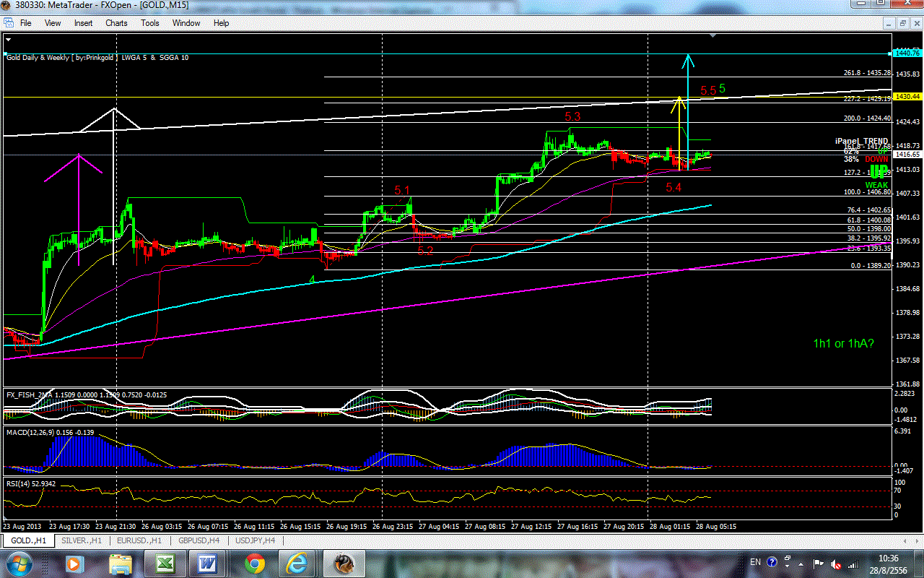
Task: Open Internet Explorer from the taskbar
Action: coord(298,564)
